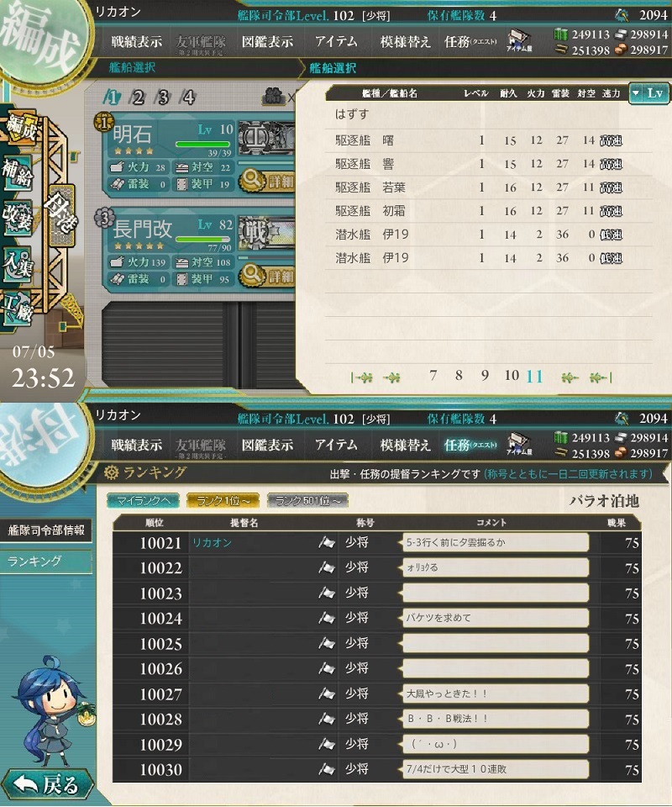Click the マイランクへ button
This screenshot has height=807, width=672.
point(143,500)
